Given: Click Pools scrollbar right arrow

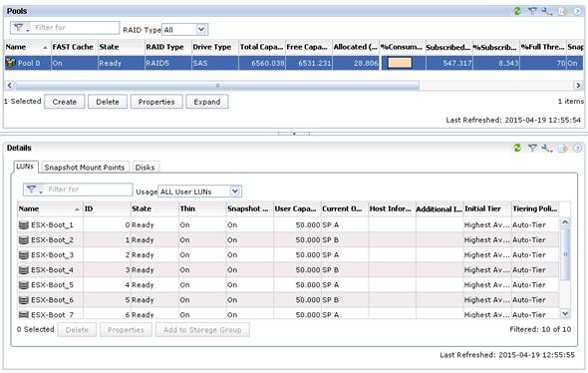Looking at the screenshot, I should click(578, 86).
